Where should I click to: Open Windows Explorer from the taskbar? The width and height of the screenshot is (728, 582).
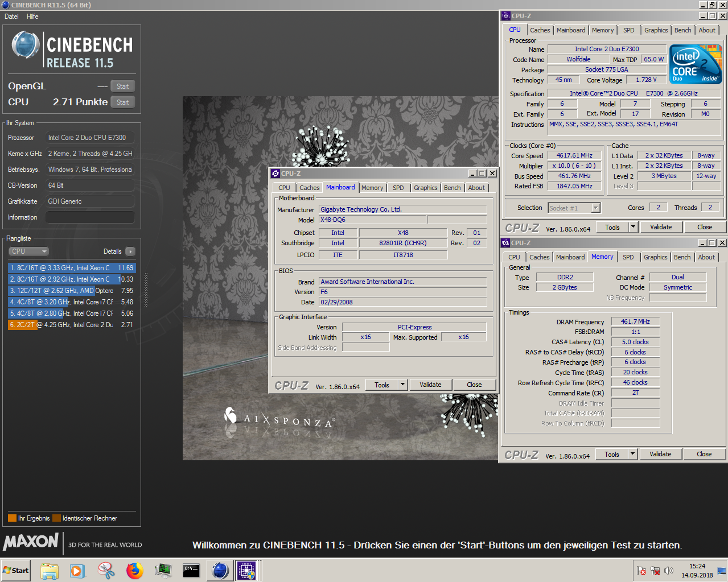(x=50, y=570)
